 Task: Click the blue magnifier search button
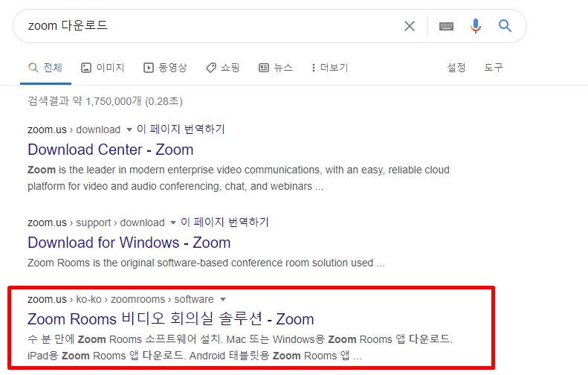click(505, 26)
